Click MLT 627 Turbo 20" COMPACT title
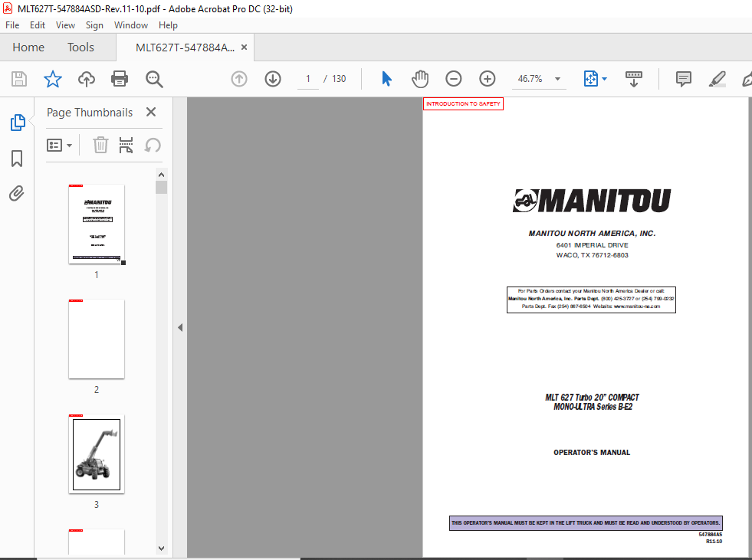752x560 pixels. tap(592, 397)
